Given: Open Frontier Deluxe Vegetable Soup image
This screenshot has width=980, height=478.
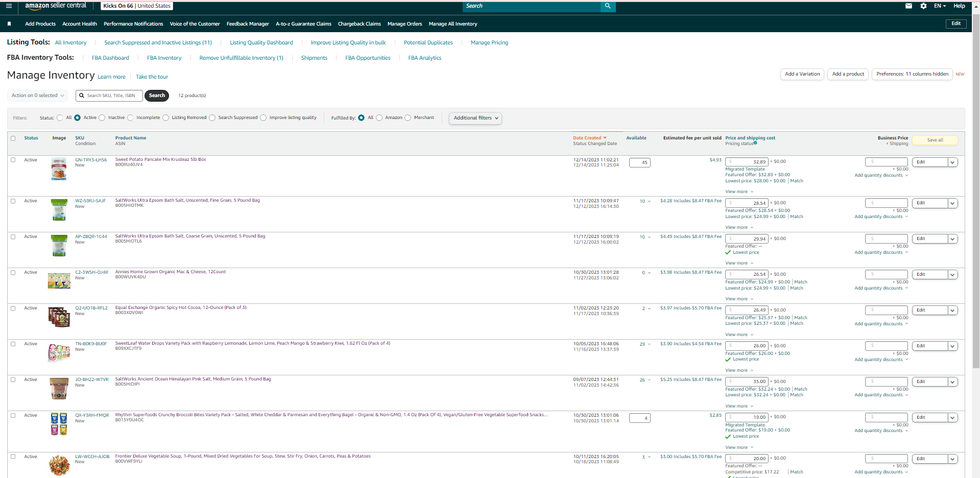Looking at the screenshot, I should [59, 465].
